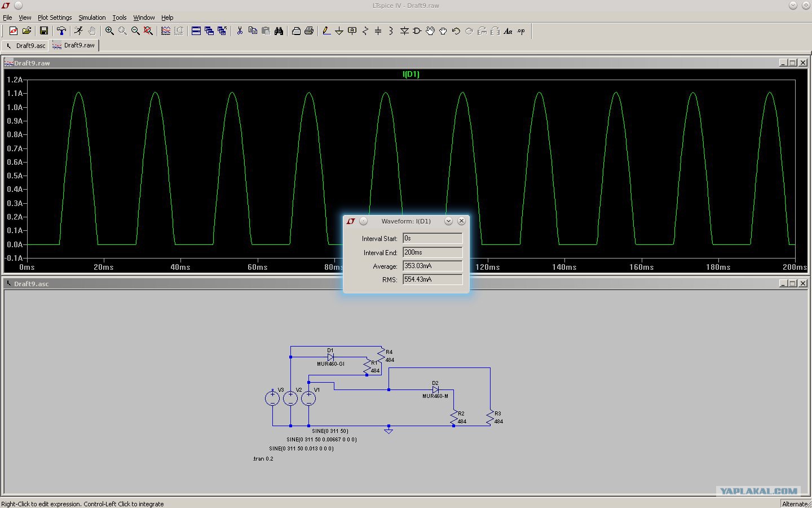
Task: Click the Zoom In magnifier icon
Action: point(109,31)
